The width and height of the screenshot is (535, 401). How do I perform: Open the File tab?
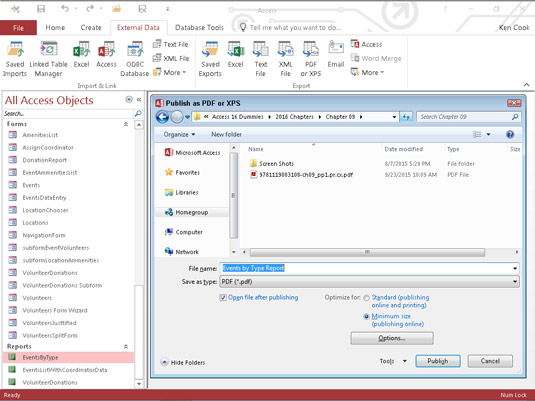pyautogui.click(x=18, y=28)
